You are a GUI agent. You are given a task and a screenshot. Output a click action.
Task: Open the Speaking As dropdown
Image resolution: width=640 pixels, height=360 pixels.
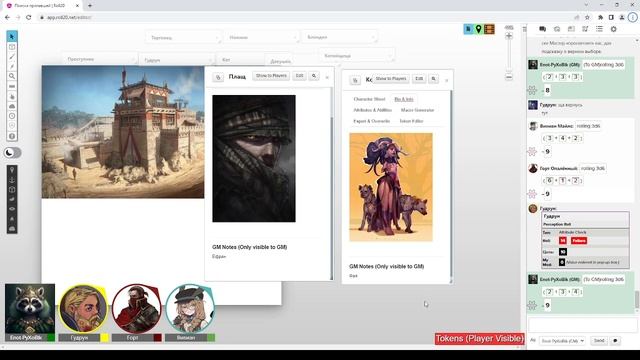click(x=562, y=341)
